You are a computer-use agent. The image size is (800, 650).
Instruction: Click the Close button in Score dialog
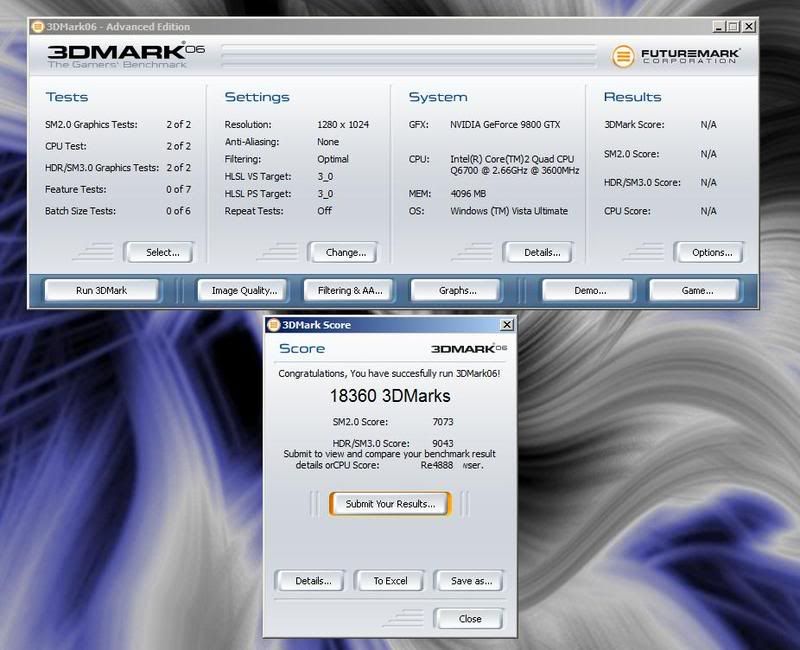(469, 618)
